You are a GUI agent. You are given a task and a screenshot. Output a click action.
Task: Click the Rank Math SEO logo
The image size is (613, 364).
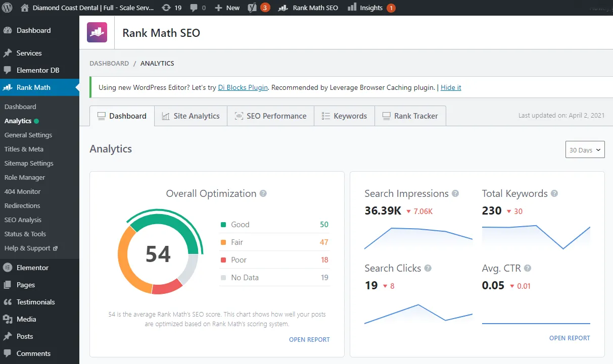click(97, 32)
